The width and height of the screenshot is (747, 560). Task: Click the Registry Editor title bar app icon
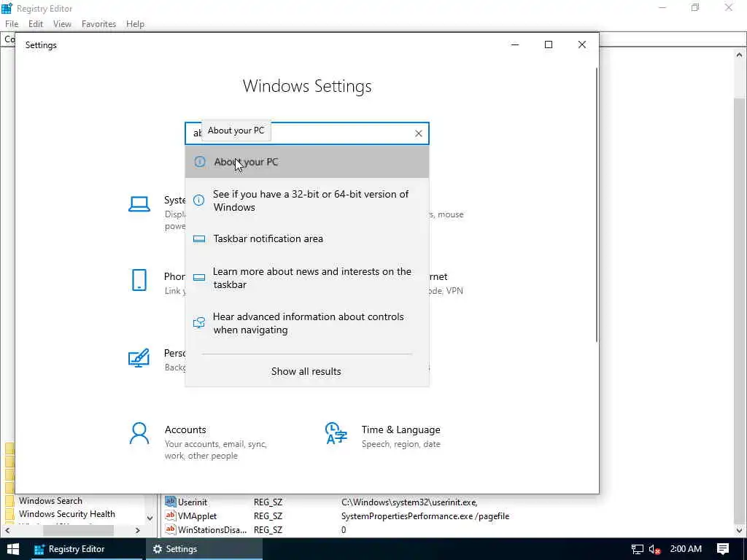point(7,8)
